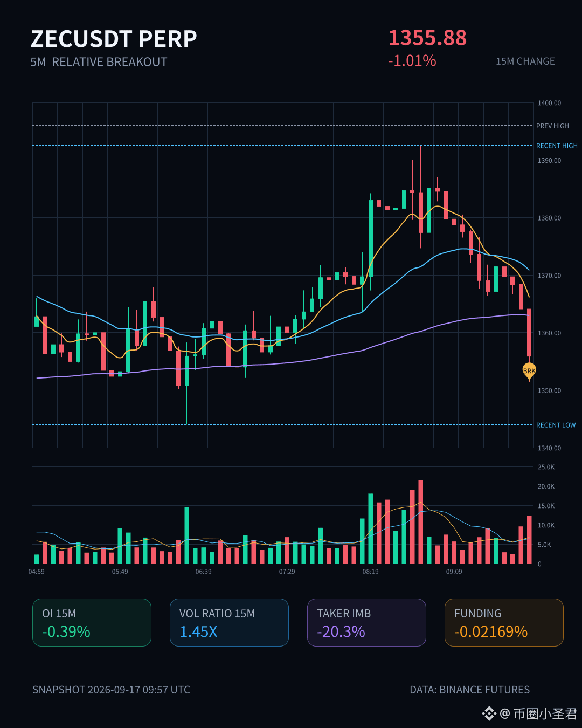
Task: Click the tallest red volume bar
Action: click(421, 522)
